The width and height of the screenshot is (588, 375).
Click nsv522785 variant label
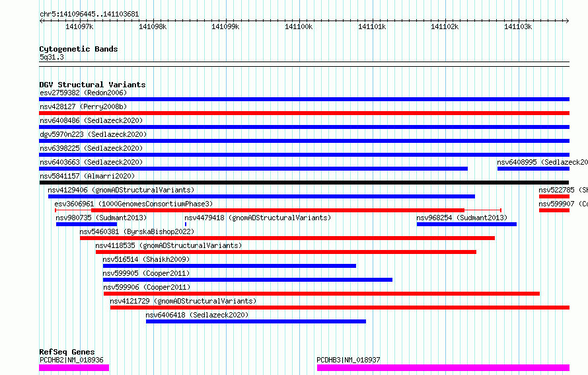(564, 190)
